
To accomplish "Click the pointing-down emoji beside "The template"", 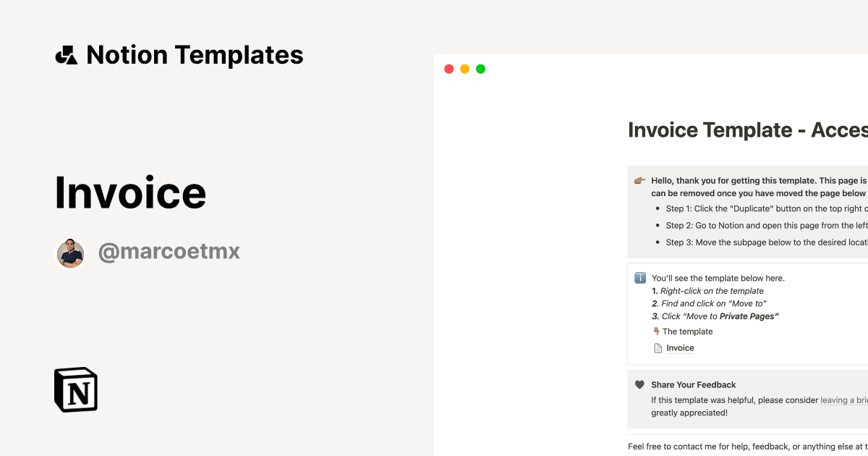I will (656, 332).
